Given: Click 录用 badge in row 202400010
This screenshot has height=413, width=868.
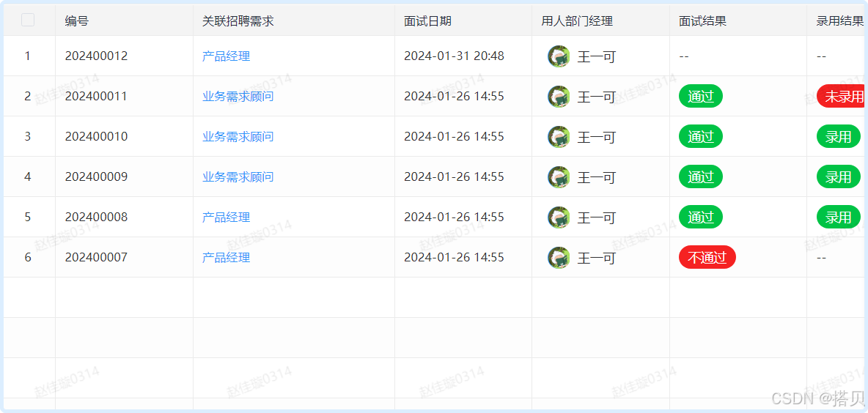Looking at the screenshot, I should pyautogui.click(x=839, y=136).
